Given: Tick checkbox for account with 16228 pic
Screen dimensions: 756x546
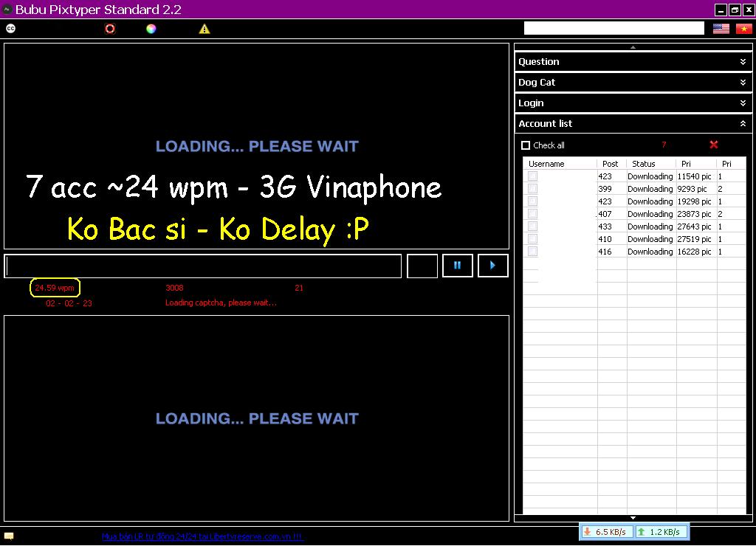Looking at the screenshot, I should (x=533, y=252).
